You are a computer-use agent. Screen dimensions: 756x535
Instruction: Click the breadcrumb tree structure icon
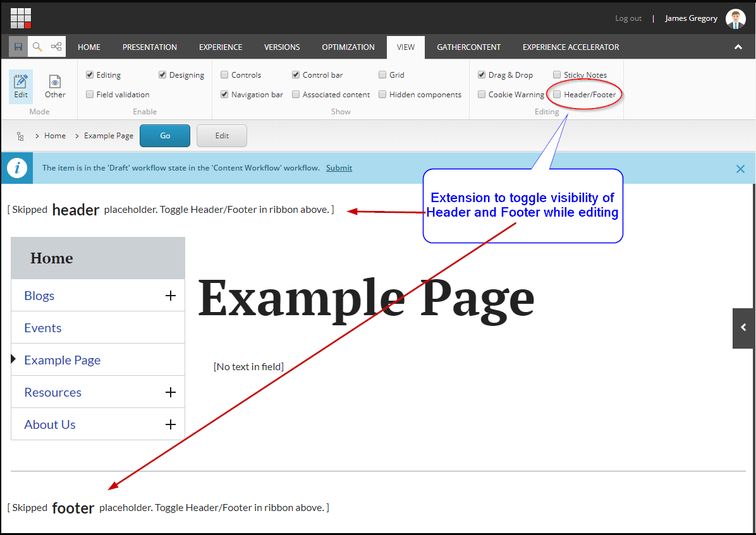coord(20,136)
